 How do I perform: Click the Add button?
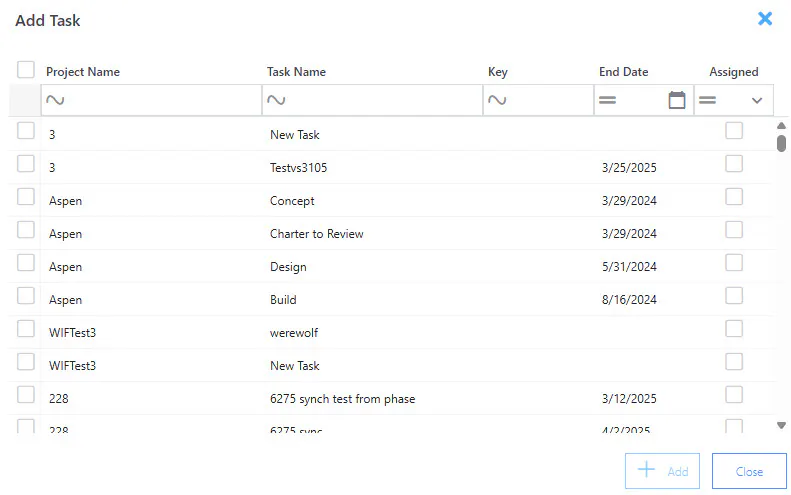[x=662, y=471]
